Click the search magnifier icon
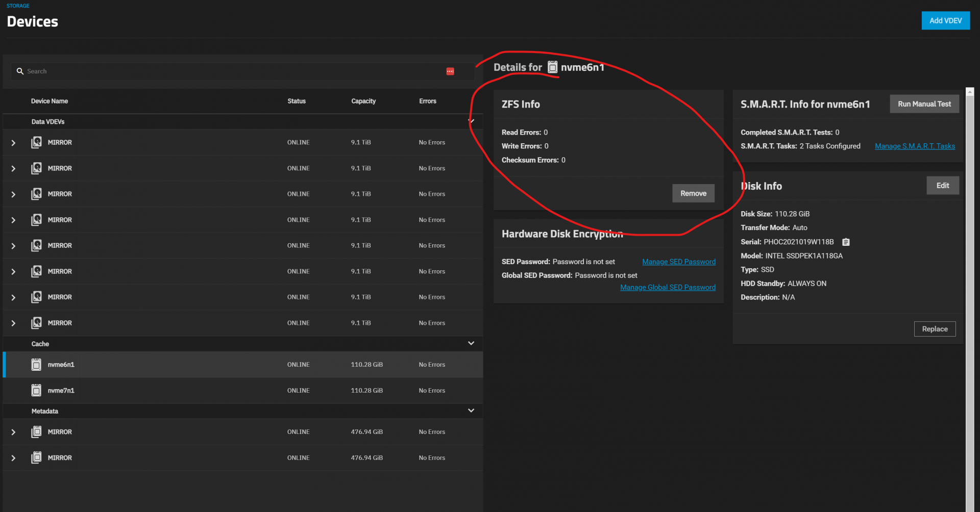This screenshot has width=980, height=512. (x=20, y=71)
